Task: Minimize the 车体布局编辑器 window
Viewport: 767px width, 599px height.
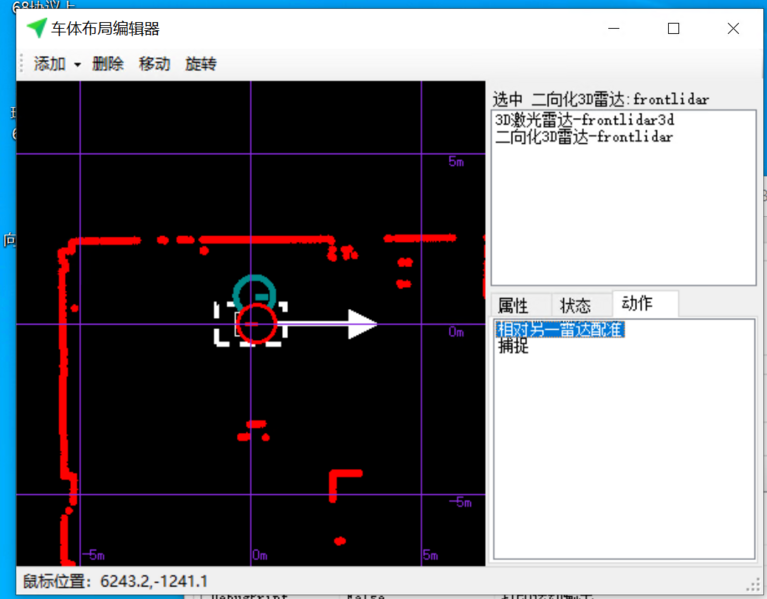Action: point(613,29)
